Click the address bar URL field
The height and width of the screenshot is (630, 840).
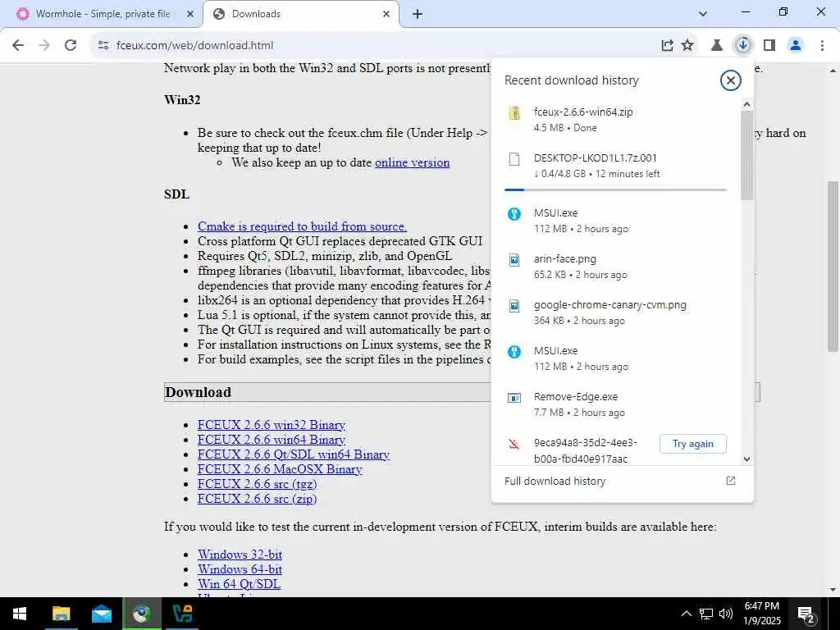coord(375,46)
